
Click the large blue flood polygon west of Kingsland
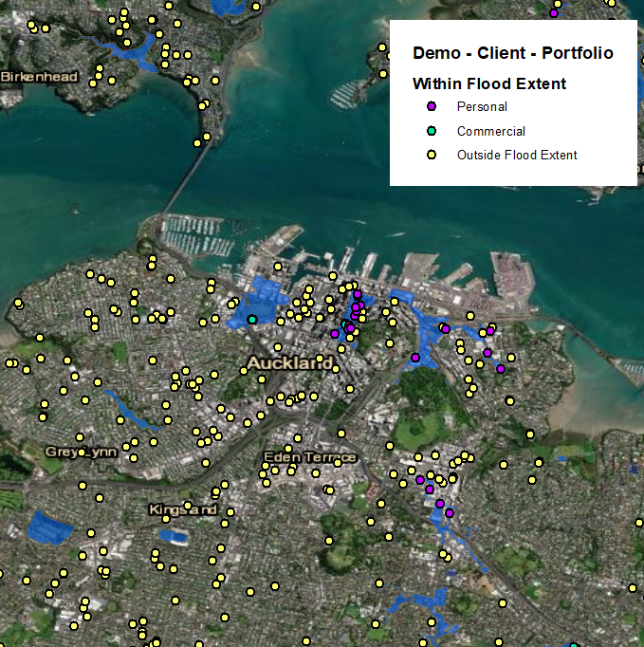pyautogui.click(x=48, y=528)
